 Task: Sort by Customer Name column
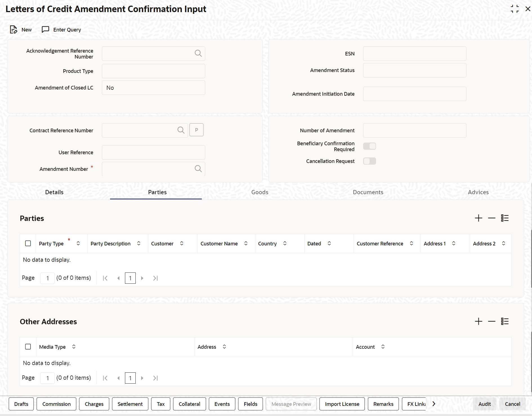(x=246, y=243)
